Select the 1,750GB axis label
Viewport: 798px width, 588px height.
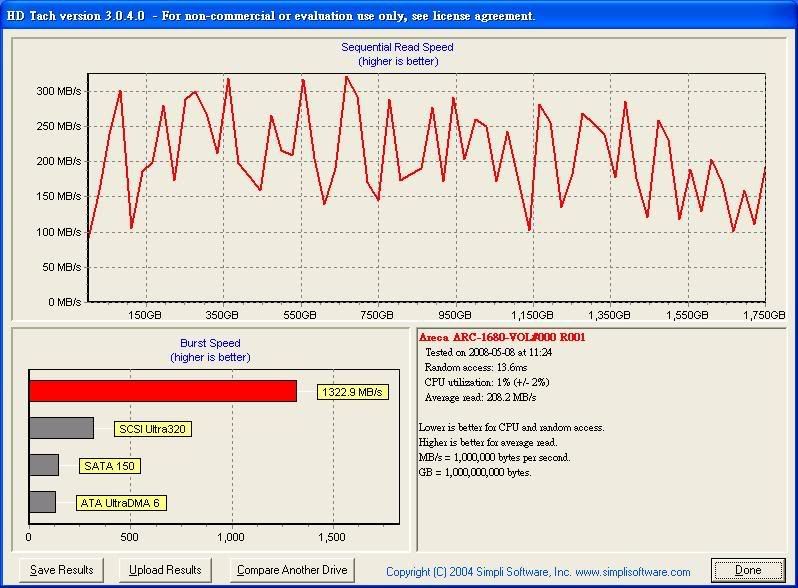coord(764,315)
